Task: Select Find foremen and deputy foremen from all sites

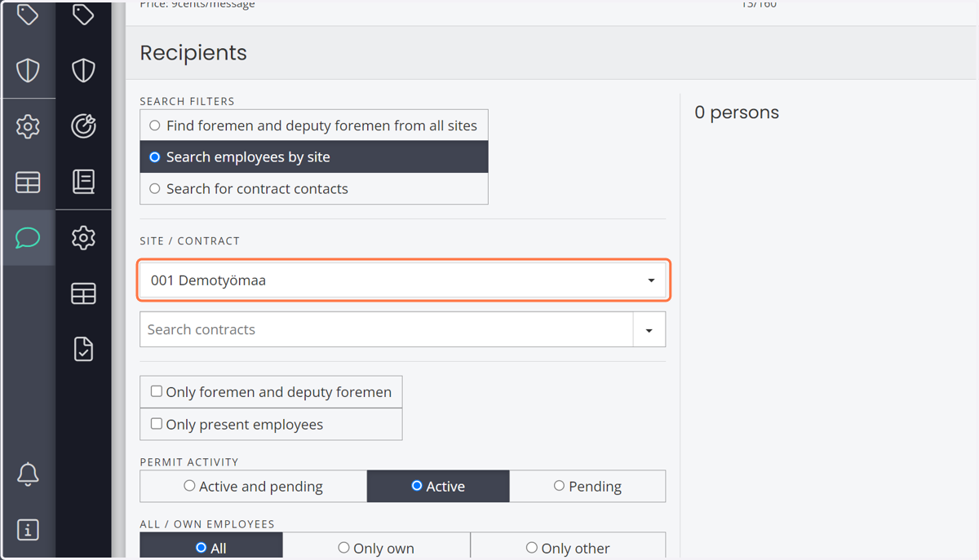Action: [x=314, y=126]
